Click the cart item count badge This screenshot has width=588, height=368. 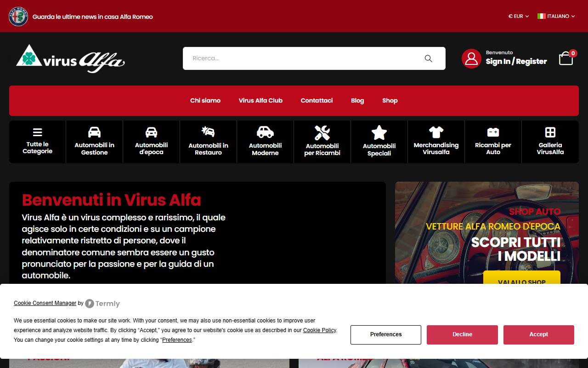(x=573, y=53)
